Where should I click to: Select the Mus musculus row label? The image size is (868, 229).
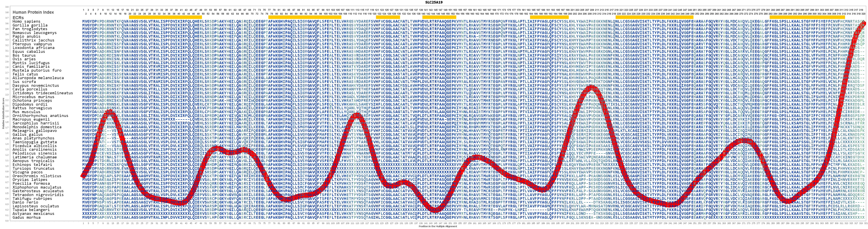[x=26, y=112]
